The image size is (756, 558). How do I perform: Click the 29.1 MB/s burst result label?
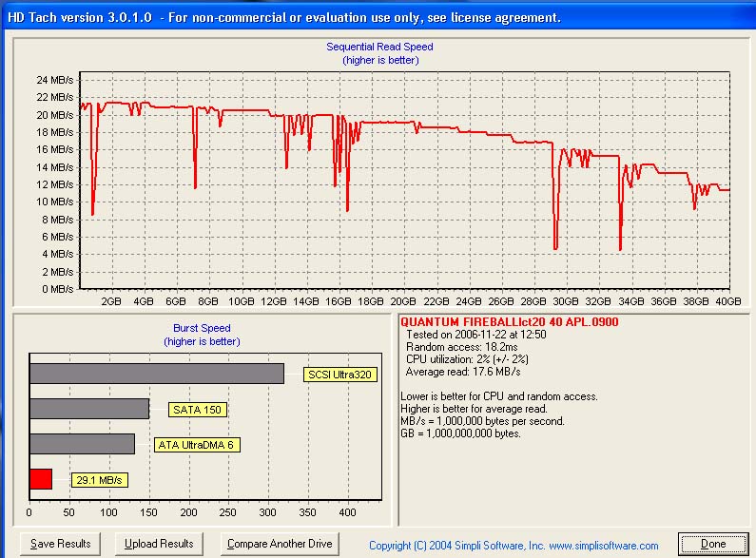99,480
